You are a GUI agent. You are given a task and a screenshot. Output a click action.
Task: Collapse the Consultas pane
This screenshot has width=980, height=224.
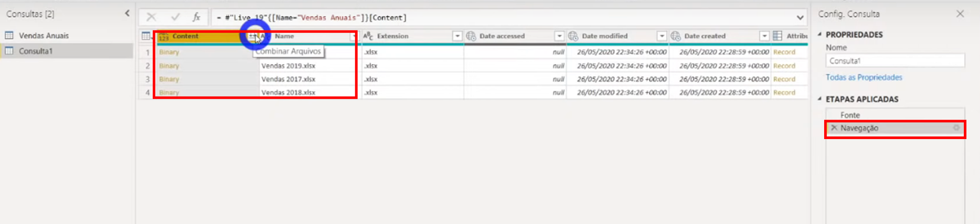click(x=127, y=14)
